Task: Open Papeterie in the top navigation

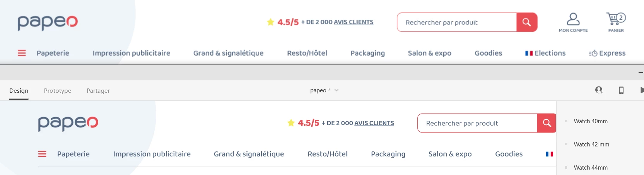Action: [x=53, y=53]
